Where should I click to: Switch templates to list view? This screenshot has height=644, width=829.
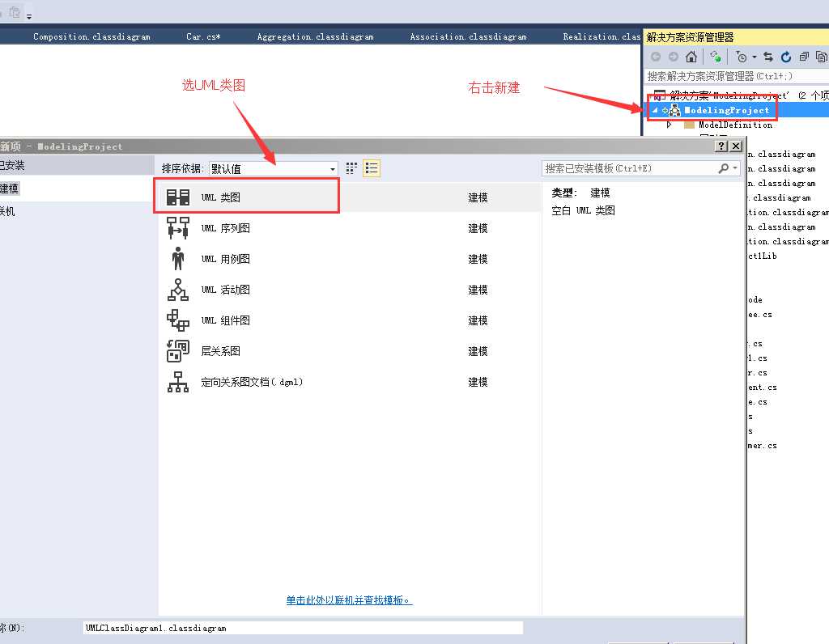[371, 168]
